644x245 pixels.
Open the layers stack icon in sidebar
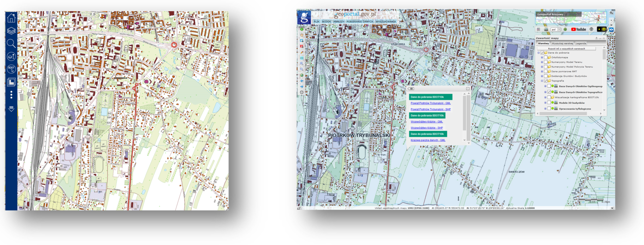tap(11, 31)
